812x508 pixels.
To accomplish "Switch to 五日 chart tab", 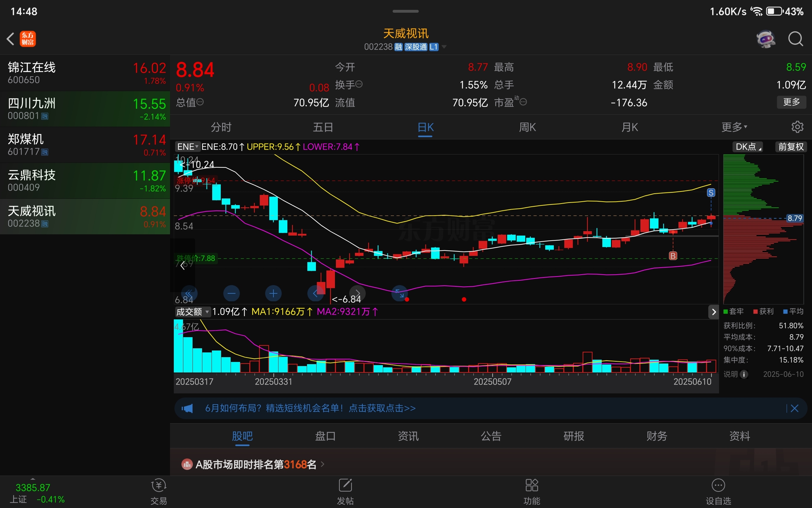I will pyautogui.click(x=323, y=127).
